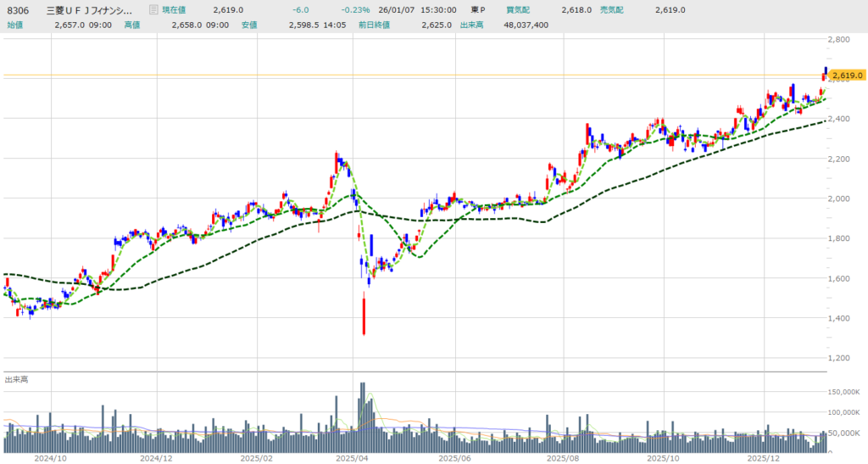
Task: Click the 2025/04 date on the time axis
Action: (350, 457)
